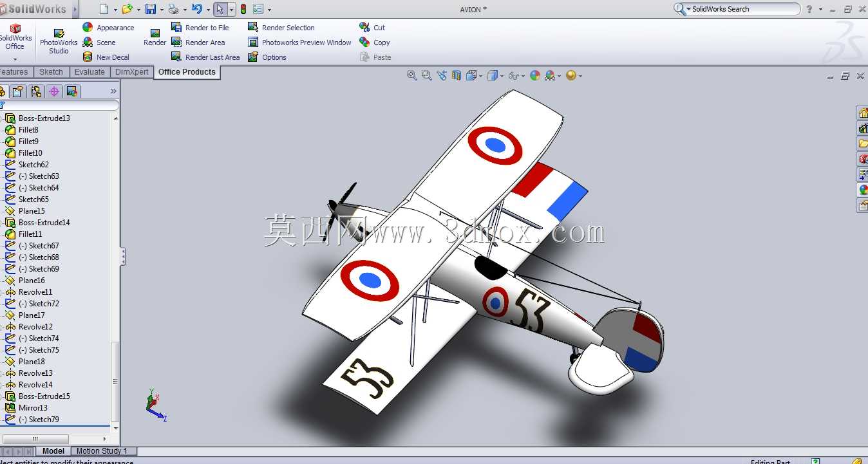Select the Office Products tab
Viewport: 868px width, 464px height.
click(x=187, y=72)
